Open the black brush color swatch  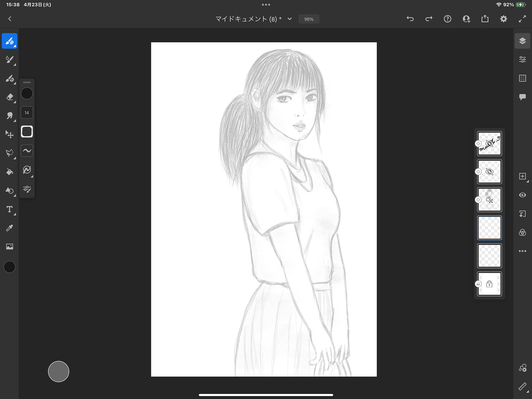[x=27, y=94]
